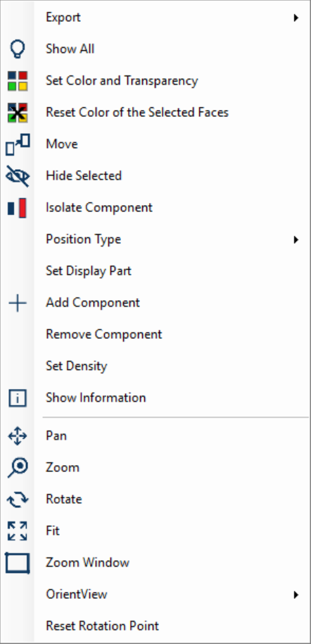The height and width of the screenshot is (644, 311).
Task: Click the Add Component plus icon
Action: 18,303
